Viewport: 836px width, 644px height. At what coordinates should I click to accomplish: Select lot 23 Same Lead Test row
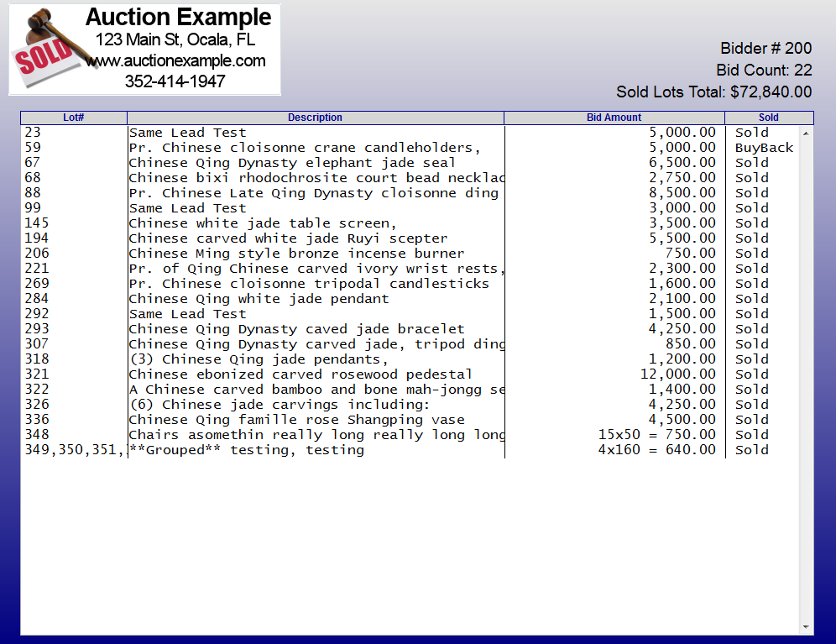click(187, 133)
